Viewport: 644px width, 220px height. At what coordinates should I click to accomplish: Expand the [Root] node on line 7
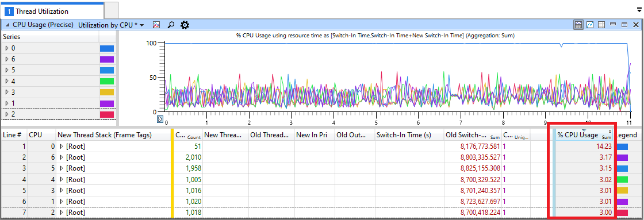click(x=62, y=213)
